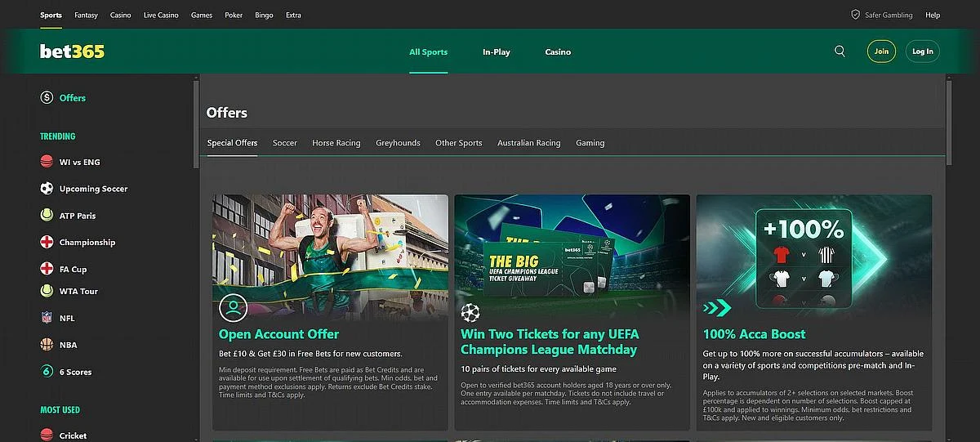
Task: Click the soccer ball icon beside Upcoming Soccer
Action: point(47,189)
